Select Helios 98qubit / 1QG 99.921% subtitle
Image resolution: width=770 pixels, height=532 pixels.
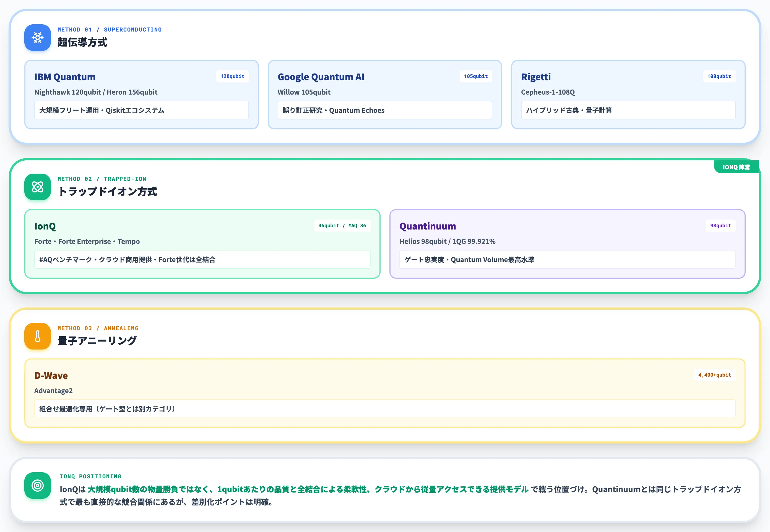click(x=447, y=241)
